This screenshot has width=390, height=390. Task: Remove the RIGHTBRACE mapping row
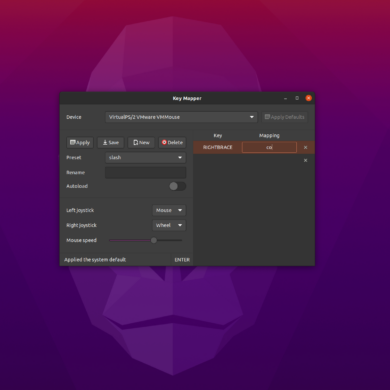[305, 147]
